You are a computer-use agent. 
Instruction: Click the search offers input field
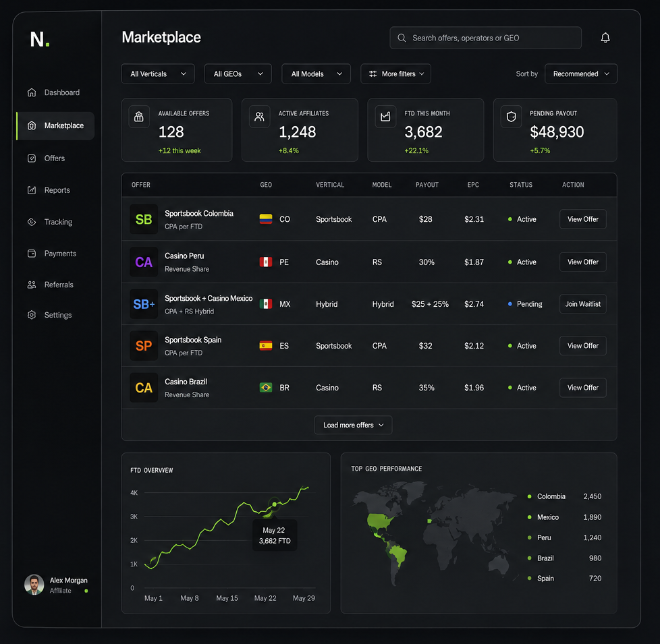(485, 38)
